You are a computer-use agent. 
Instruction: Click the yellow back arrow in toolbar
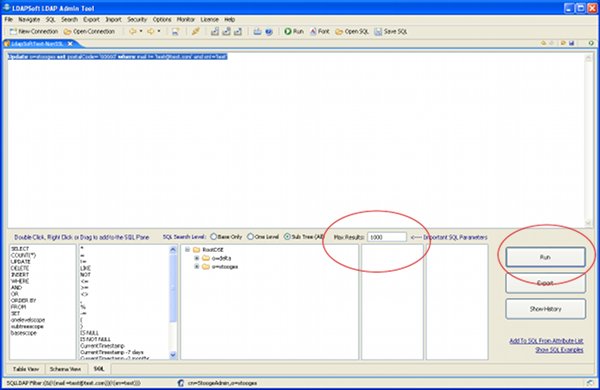click(132, 31)
